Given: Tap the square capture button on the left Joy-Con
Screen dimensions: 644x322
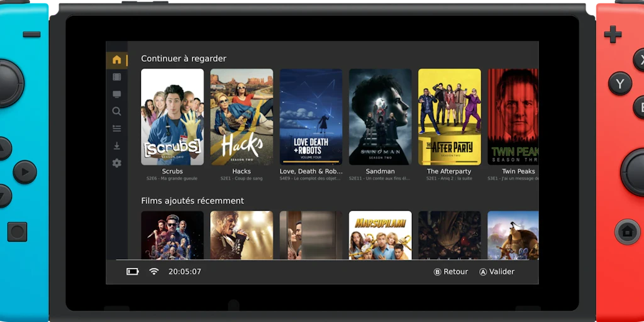Looking at the screenshot, I should [17, 231].
